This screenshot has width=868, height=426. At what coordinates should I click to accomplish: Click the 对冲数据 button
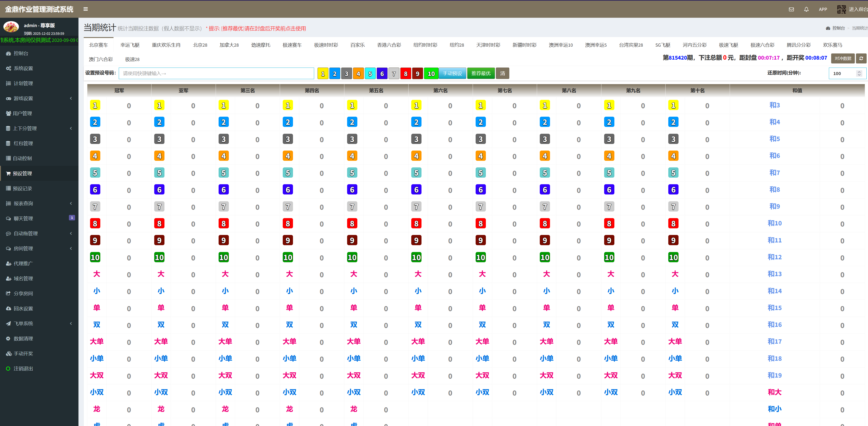click(843, 58)
